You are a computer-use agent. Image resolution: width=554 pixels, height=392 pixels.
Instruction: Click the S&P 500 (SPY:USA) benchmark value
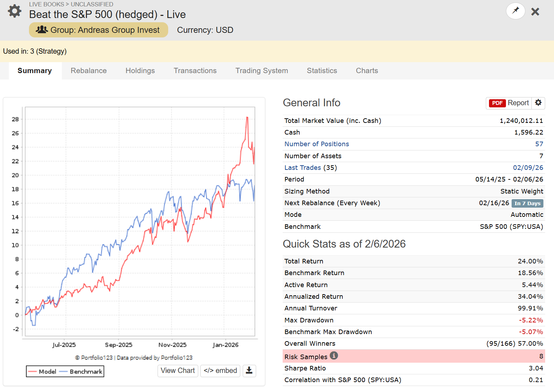[x=511, y=227]
